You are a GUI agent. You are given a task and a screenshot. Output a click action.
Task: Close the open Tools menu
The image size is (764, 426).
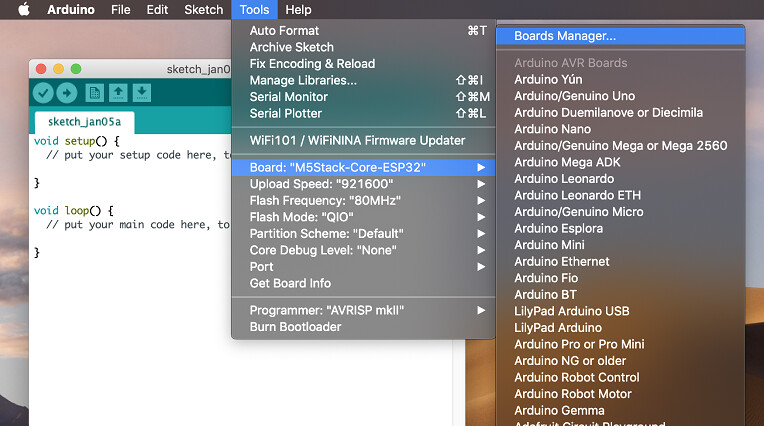click(254, 10)
